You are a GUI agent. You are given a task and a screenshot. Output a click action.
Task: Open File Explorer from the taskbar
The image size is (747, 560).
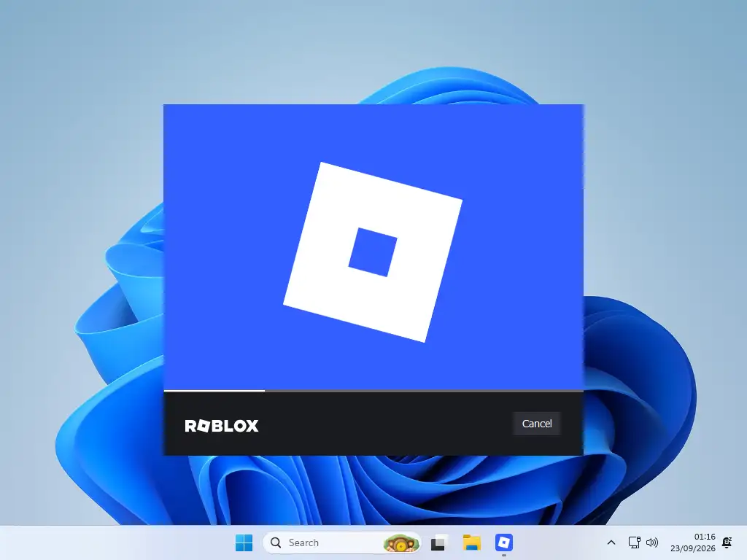point(472,542)
